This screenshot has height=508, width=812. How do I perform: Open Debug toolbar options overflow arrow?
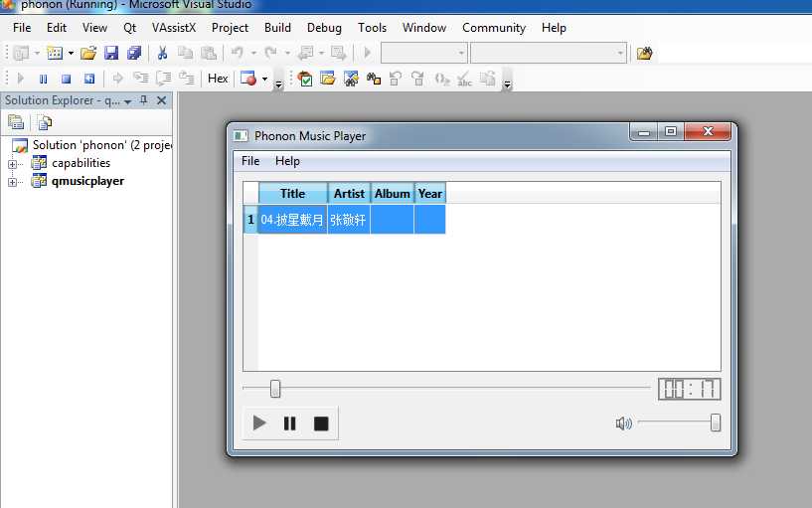[278, 85]
